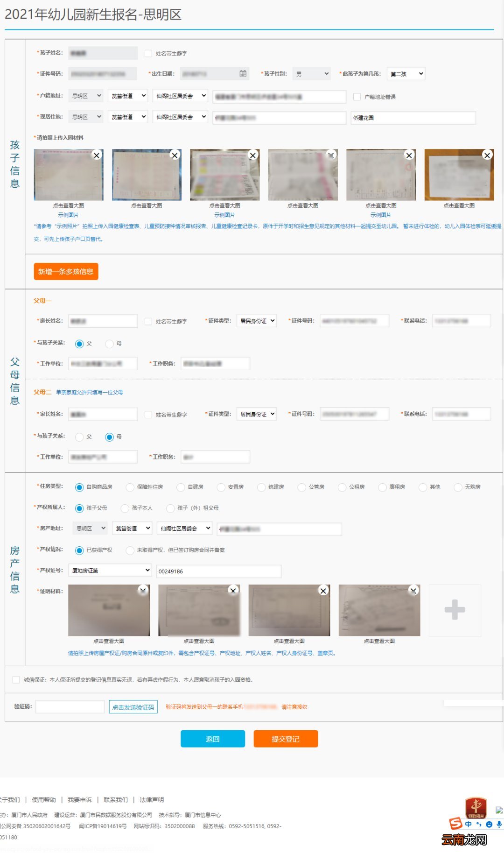The height and width of the screenshot is (853, 504).
Task: Select 母 as relationship for 父母一
Action: 109,344
